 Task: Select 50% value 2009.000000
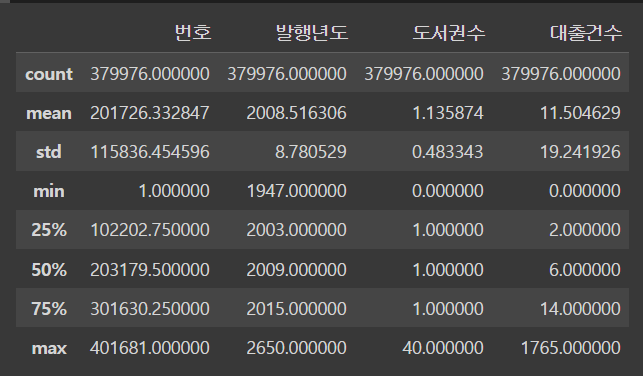[296, 270]
